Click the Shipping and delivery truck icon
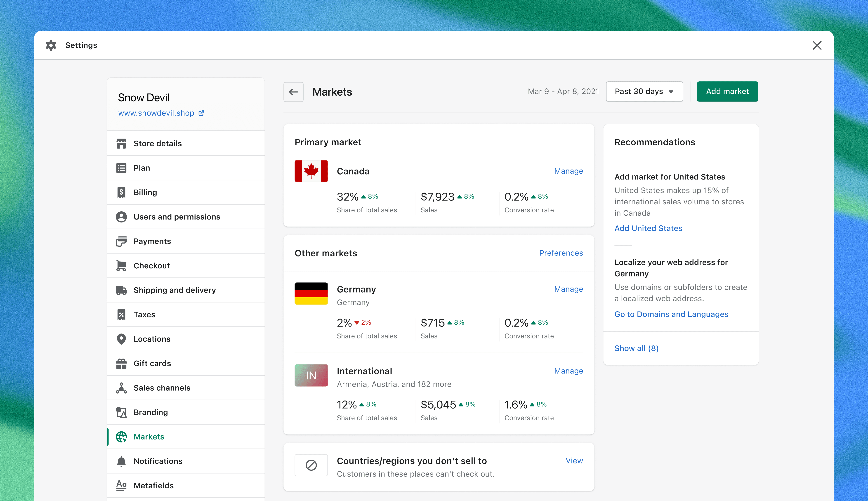The width and height of the screenshot is (868, 501). tap(121, 290)
